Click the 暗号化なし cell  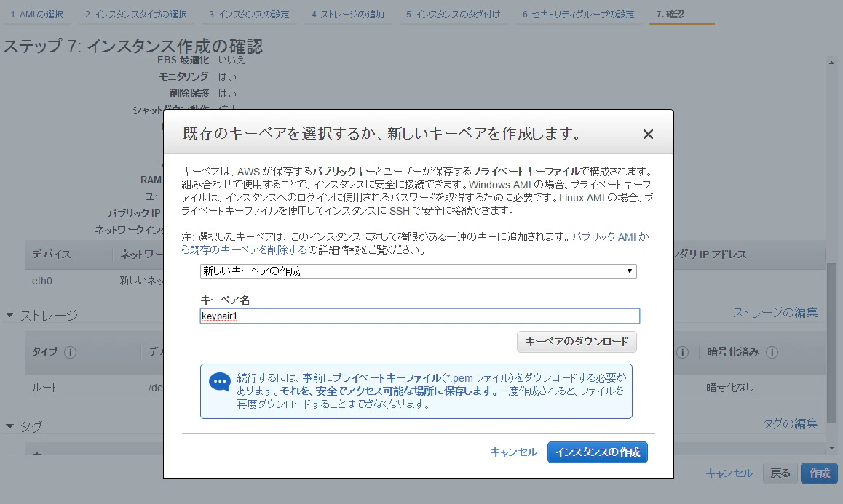pyautogui.click(x=729, y=388)
